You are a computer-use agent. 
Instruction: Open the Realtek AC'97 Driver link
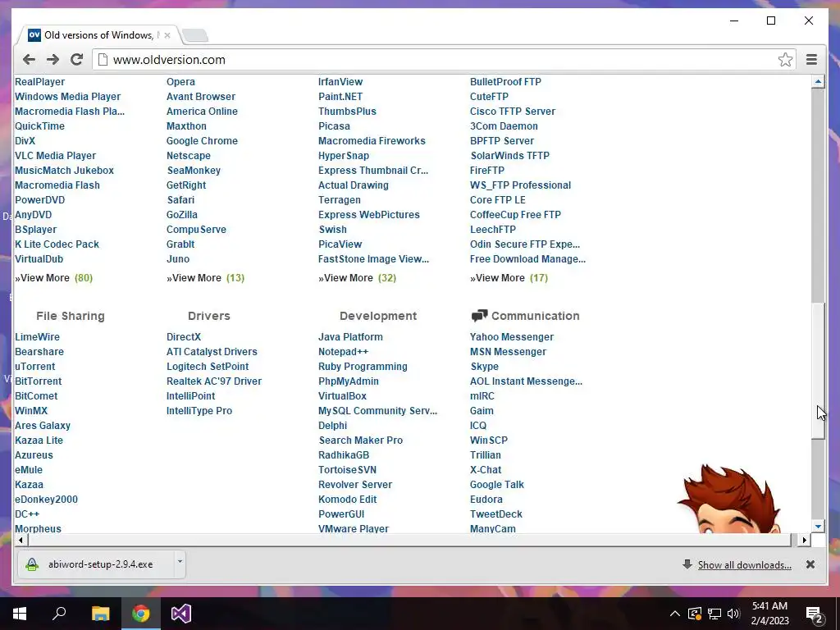214,381
